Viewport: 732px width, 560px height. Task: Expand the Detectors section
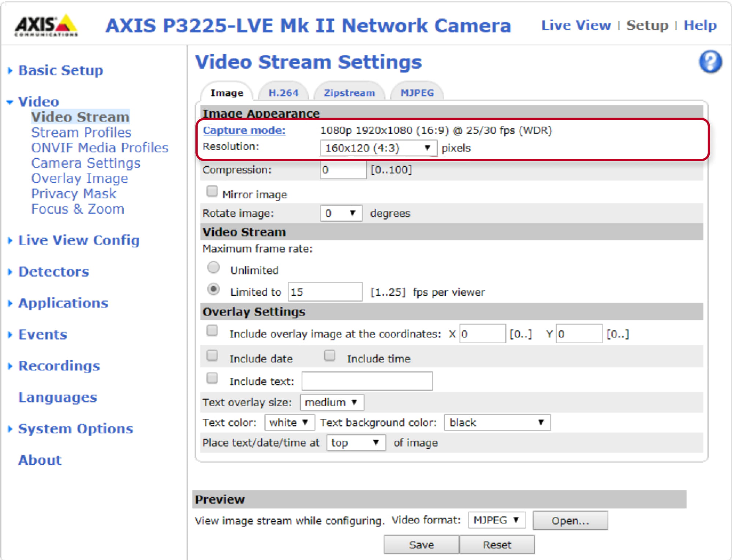(10, 272)
